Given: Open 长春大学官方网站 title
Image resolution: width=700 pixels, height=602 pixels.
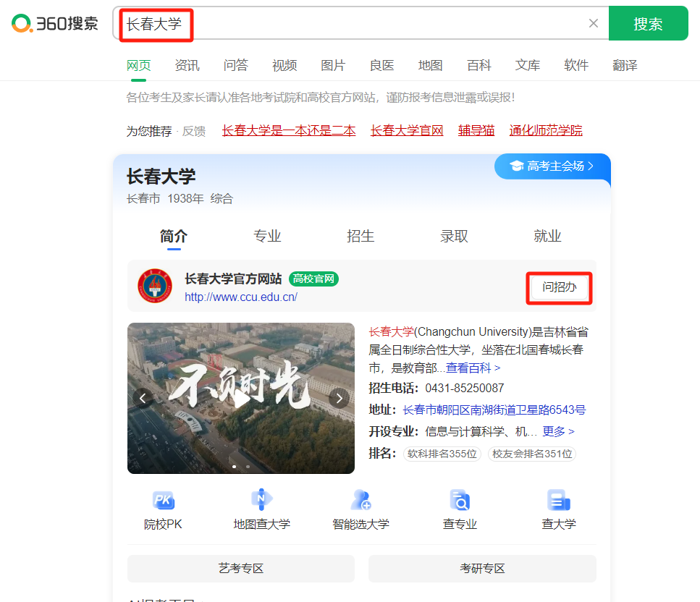Looking at the screenshot, I should click(x=233, y=279).
